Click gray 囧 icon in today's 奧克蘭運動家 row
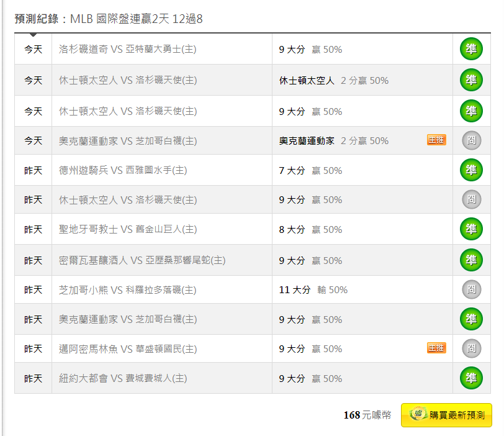The image size is (504, 436). click(472, 140)
